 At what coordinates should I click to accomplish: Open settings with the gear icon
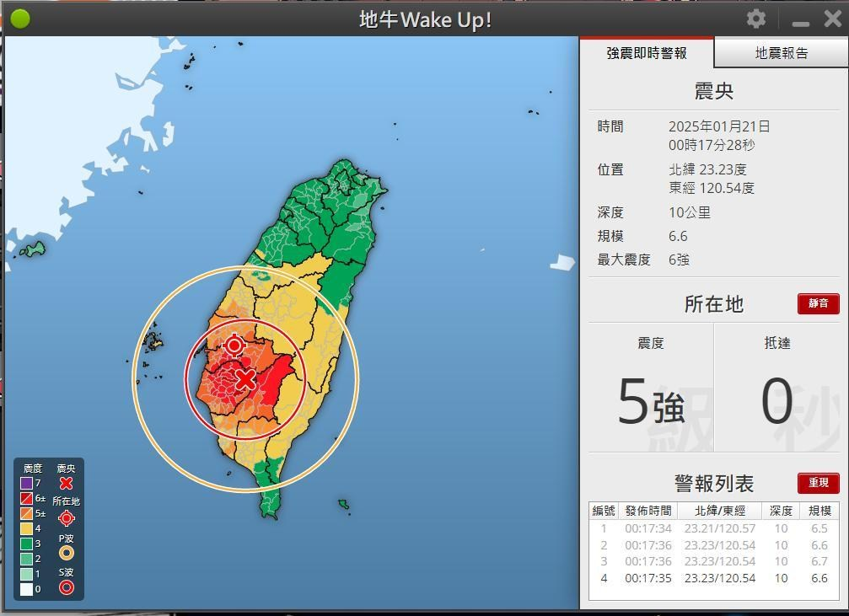755,19
